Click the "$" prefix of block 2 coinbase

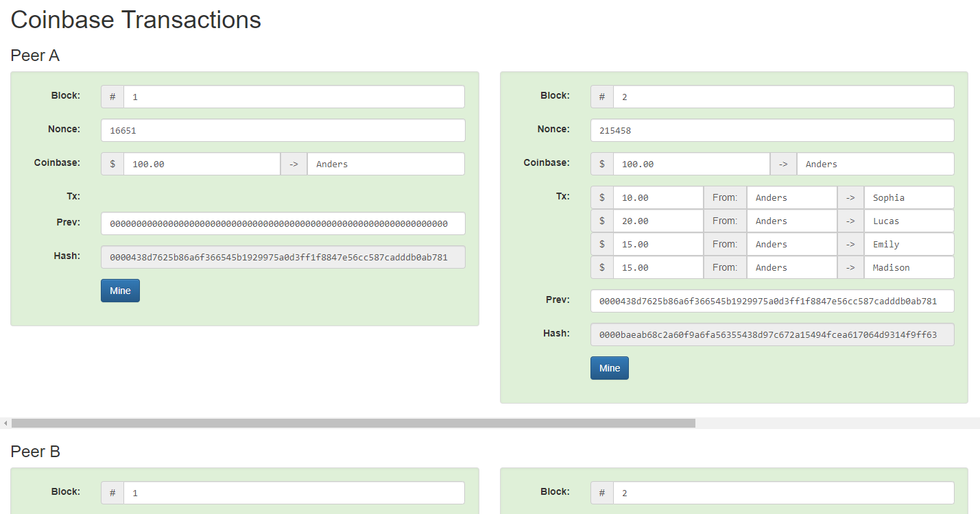[602, 164]
